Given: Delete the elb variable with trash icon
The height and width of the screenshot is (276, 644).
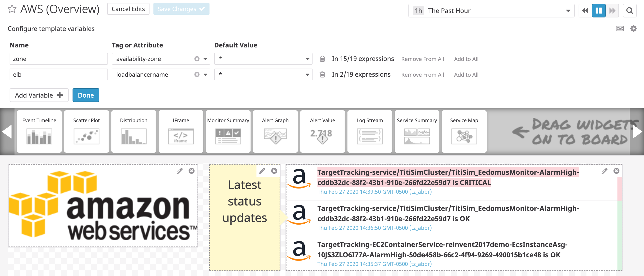Looking at the screenshot, I should [x=322, y=74].
